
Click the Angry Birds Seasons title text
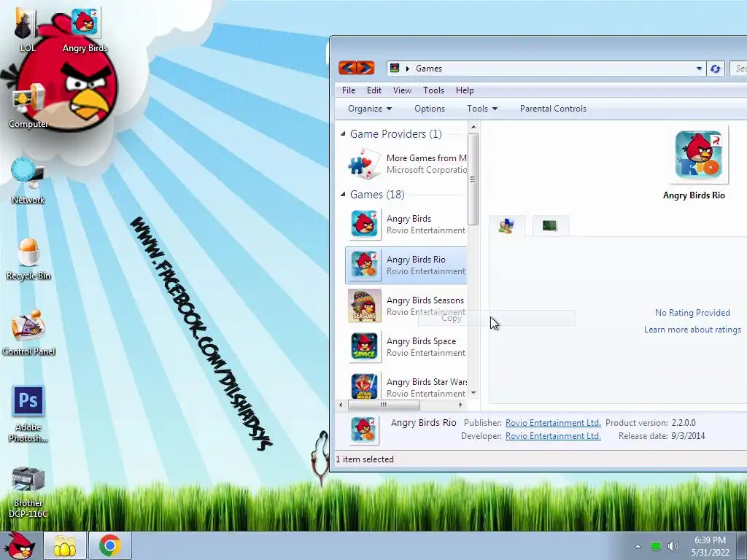point(425,300)
